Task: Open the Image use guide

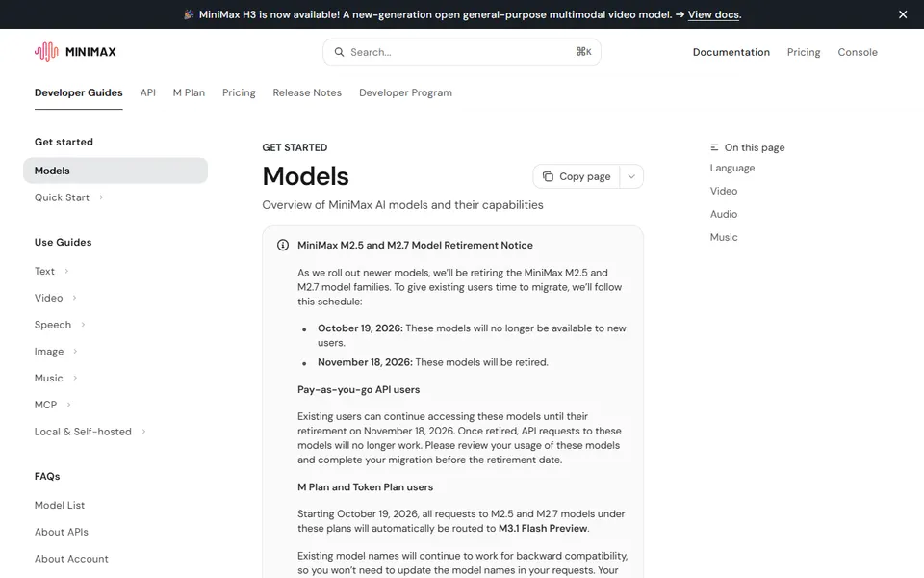Action: pyautogui.click(x=49, y=351)
